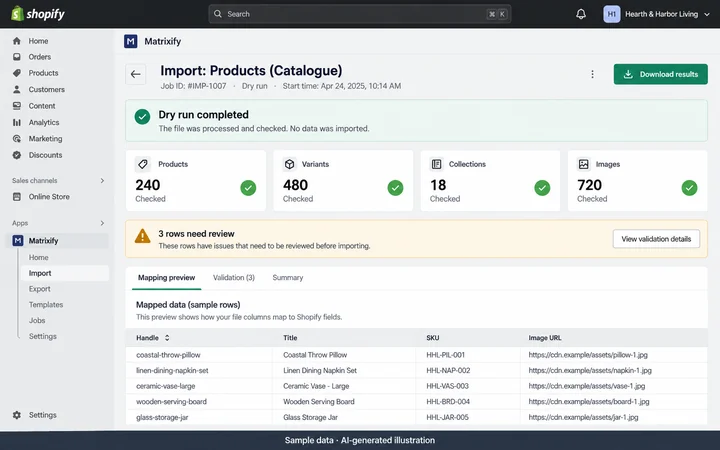Open the Analytics page link
Screen dimensions: 720x450
pos(44,123)
